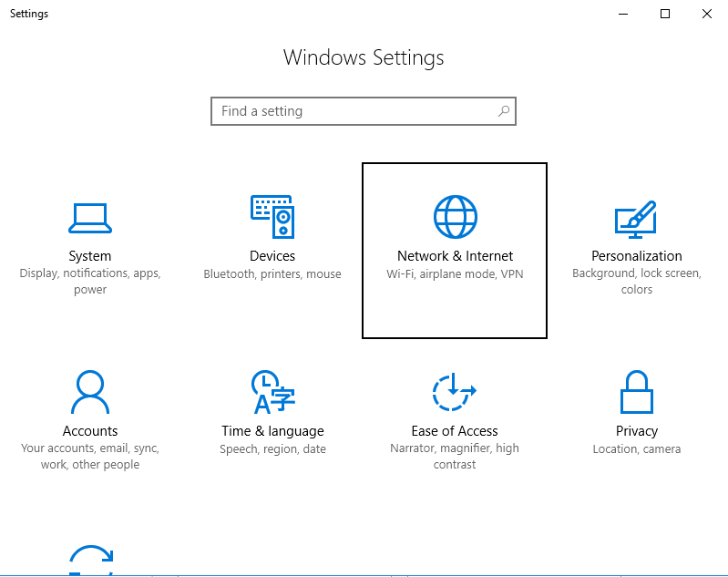Maximize the Settings window
This screenshot has width=728, height=577.
pyautogui.click(x=665, y=14)
